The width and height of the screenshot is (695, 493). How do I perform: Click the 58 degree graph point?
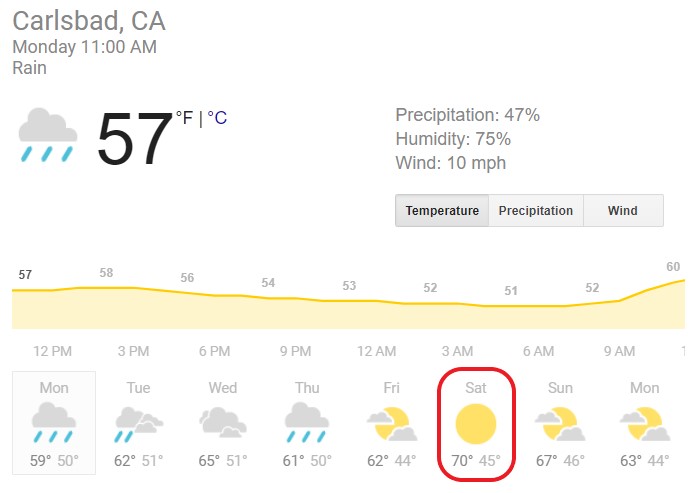pos(106,273)
